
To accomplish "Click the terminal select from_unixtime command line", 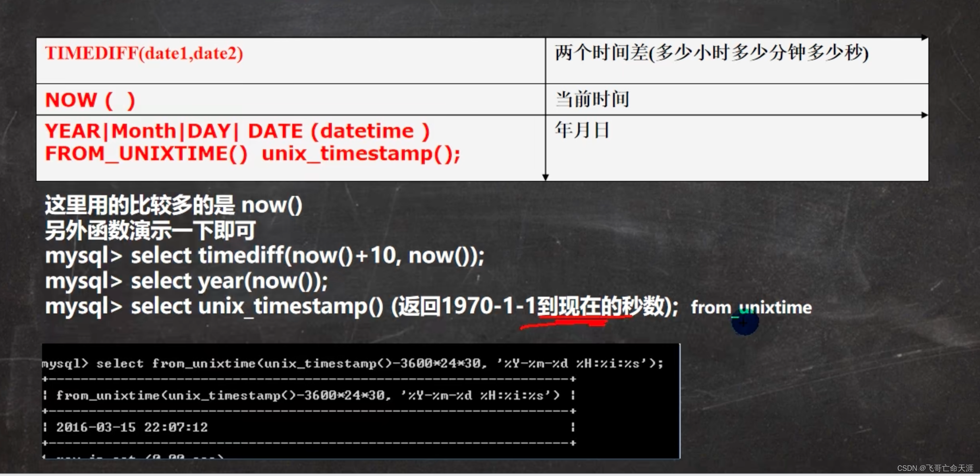I will click(353, 363).
